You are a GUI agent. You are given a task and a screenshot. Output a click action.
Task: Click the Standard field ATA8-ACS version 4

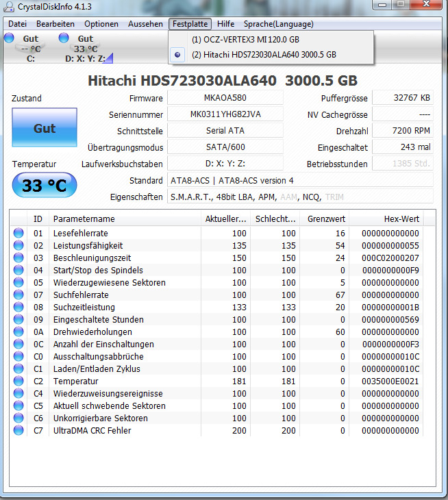tap(300, 181)
